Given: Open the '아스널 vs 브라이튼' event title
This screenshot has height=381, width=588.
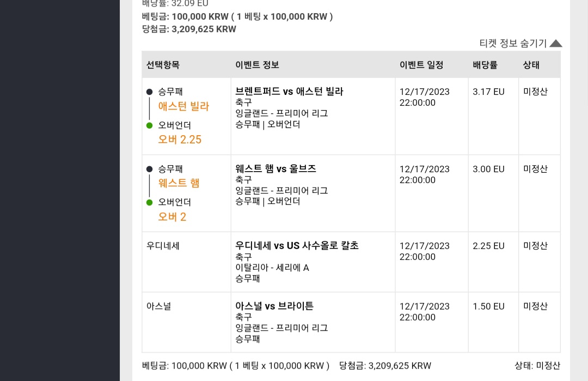Looking at the screenshot, I should click(274, 306).
